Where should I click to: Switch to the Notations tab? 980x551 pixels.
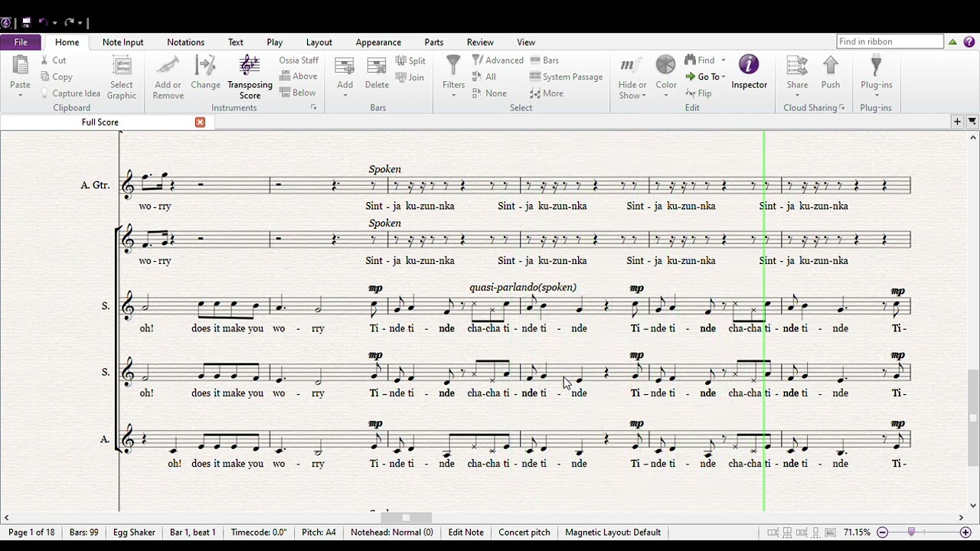click(185, 42)
